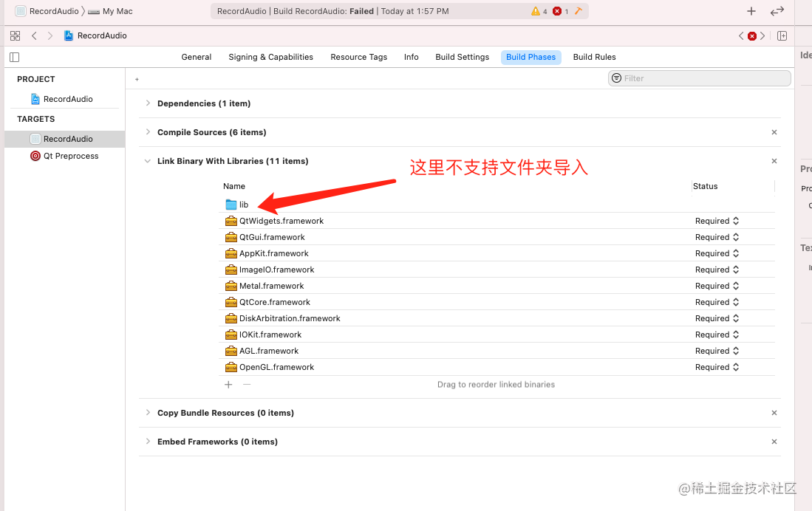Viewport: 812px width, 511px height.
Task: Add a new build phase with plus
Action: tap(137, 79)
